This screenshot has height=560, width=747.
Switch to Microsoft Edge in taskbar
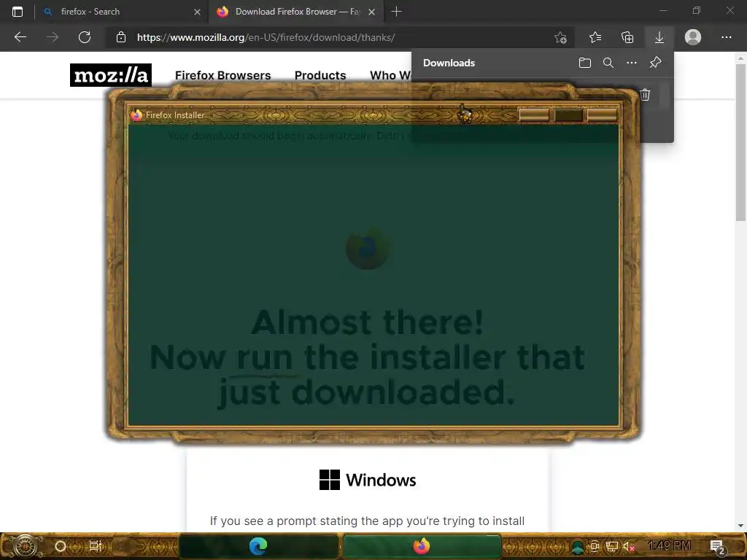[259, 546]
